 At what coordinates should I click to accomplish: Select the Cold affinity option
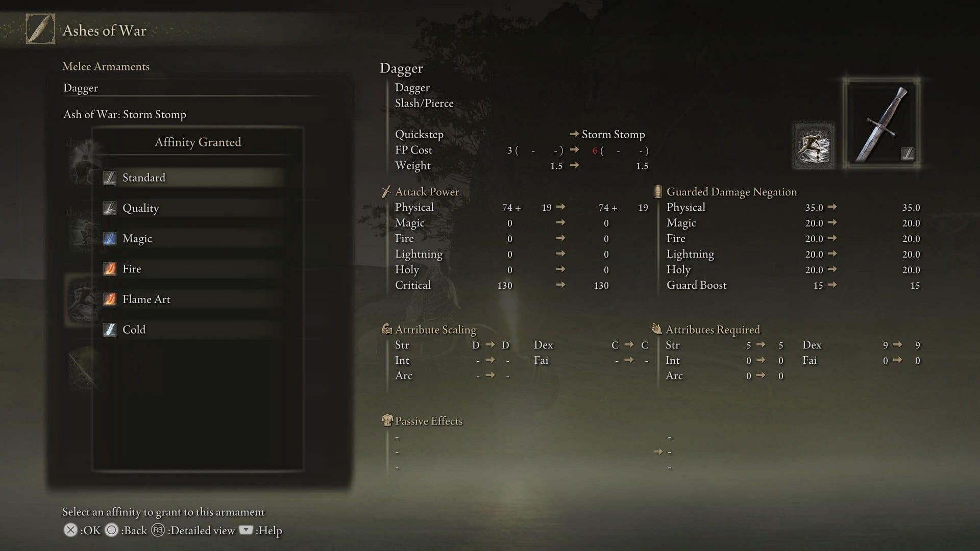(x=134, y=330)
